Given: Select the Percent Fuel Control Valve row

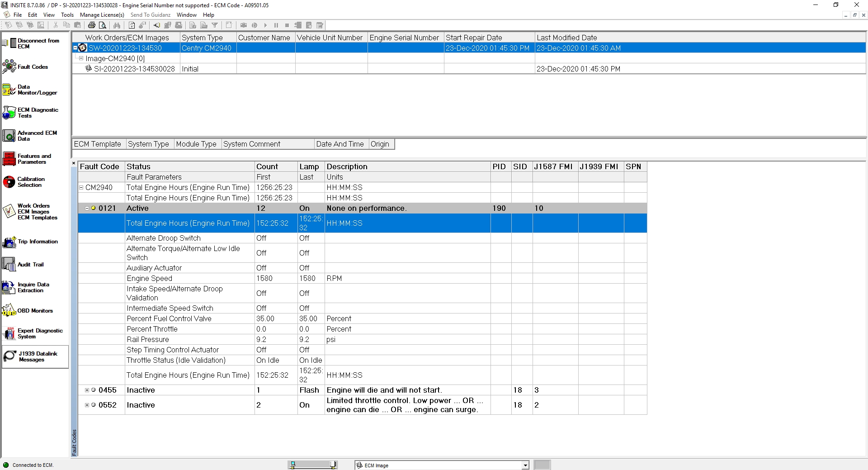Looking at the screenshot, I should [x=362, y=318].
